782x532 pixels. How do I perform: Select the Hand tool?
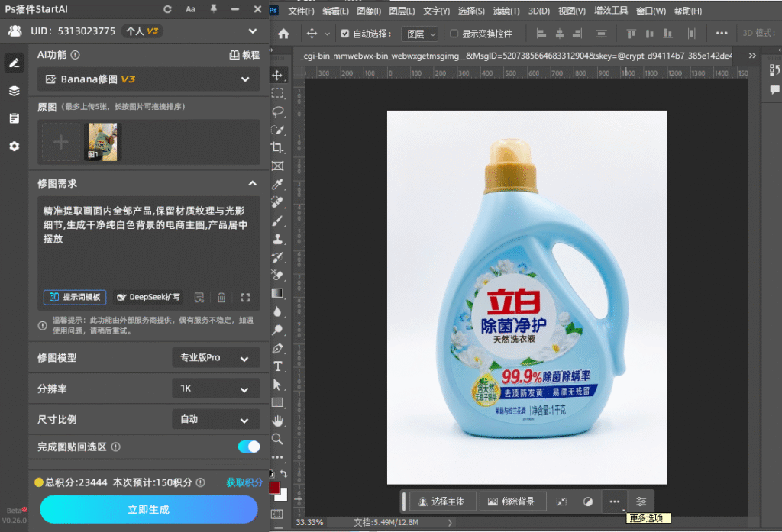coord(277,421)
